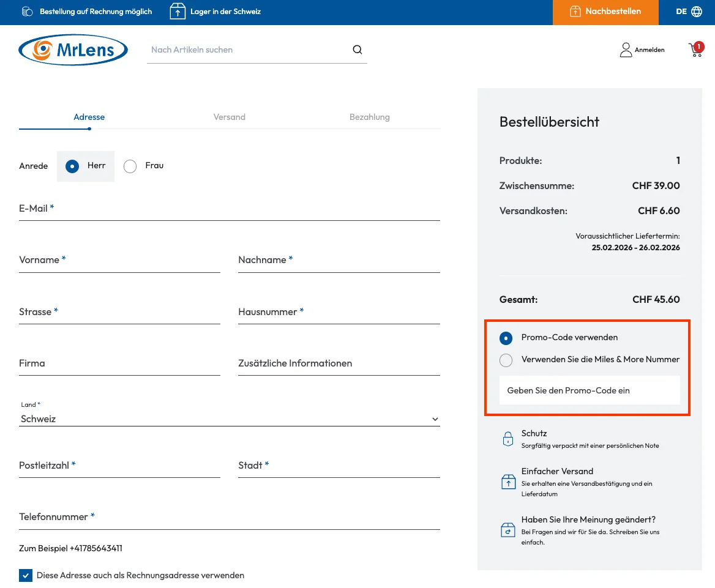The height and width of the screenshot is (588, 715).
Task: Click the Lager in der Schweiz box icon
Action: click(x=178, y=12)
